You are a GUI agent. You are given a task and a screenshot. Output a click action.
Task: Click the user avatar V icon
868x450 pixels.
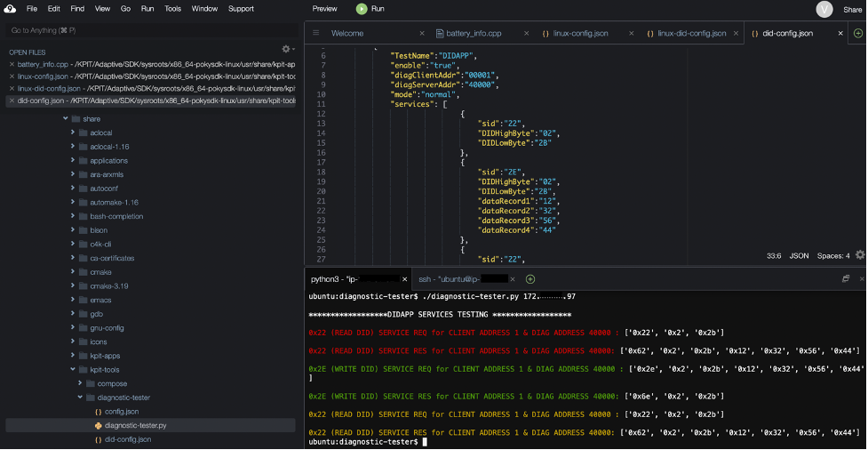point(824,9)
